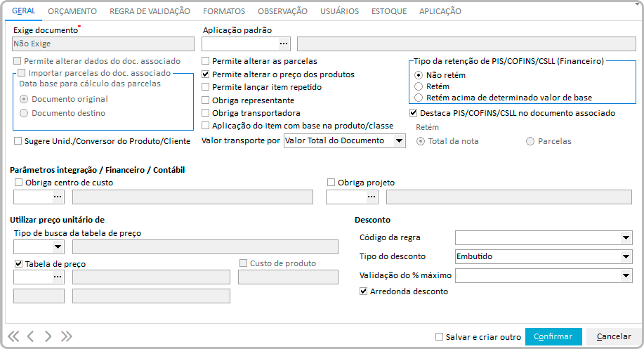Open Tabela de preço lookup ellipsis

(58, 277)
